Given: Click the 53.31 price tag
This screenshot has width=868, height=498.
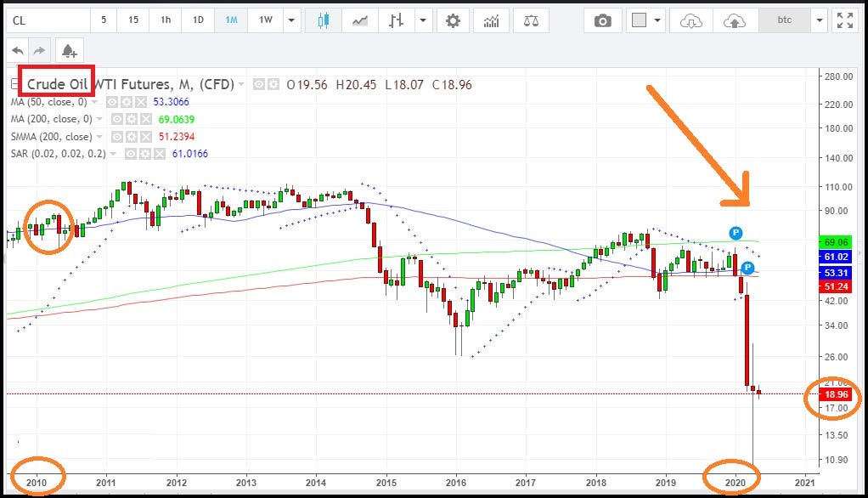Looking at the screenshot, I should click(x=836, y=273).
